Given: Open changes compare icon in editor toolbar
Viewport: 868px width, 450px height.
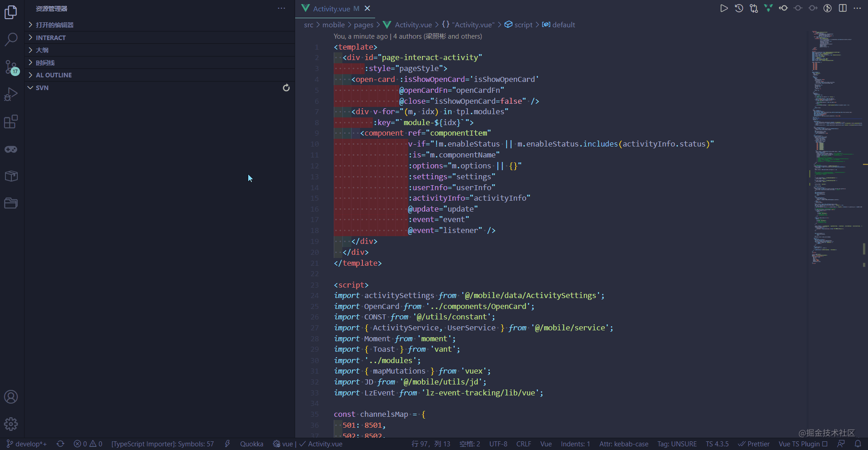Looking at the screenshot, I should tap(754, 8).
